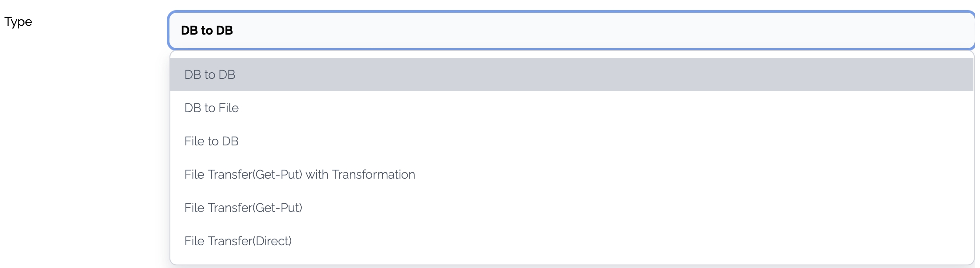Set Type to File to DB
Screen dimensions: 980x268
coord(212,141)
